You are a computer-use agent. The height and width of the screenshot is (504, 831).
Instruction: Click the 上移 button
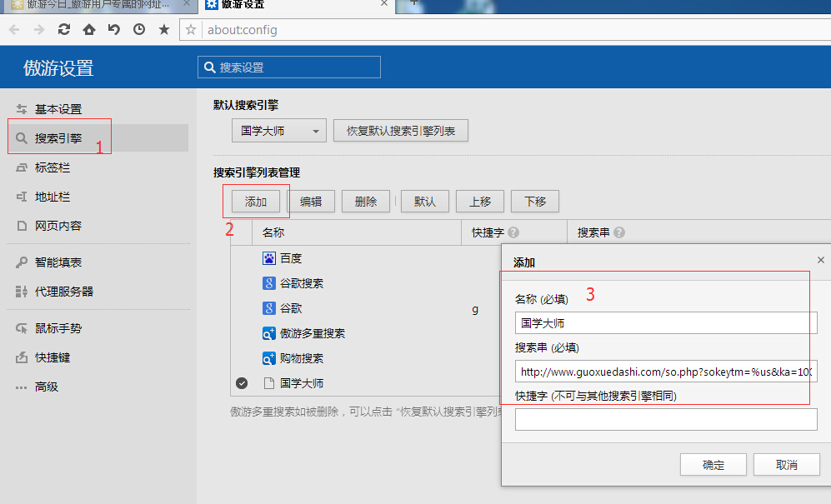click(480, 202)
